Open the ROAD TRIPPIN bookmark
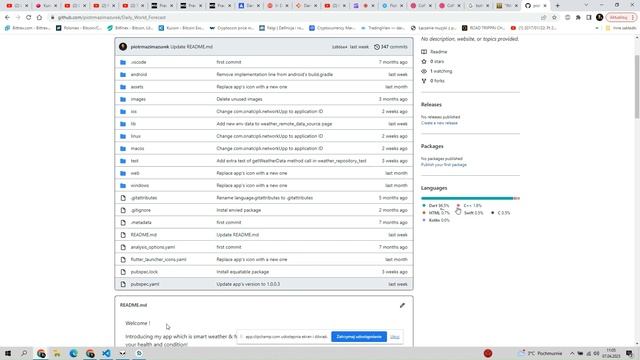640x360 pixels. [x=484, y=28]
